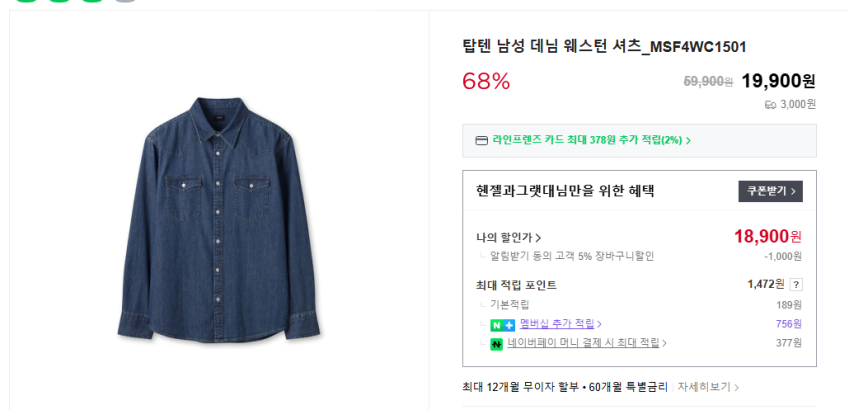Image resolution: width=849 pixels, height=410 pixels.
Task: Open the 라인프렌즈 카드 추가 적립 link
Action: coord(586,141)
